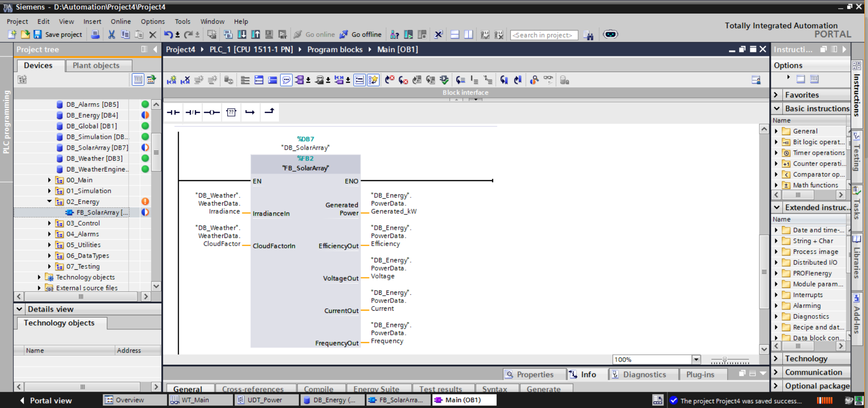Insert a new network in the editor
This screenshot has height=408, width=868.
click(171, 80)
